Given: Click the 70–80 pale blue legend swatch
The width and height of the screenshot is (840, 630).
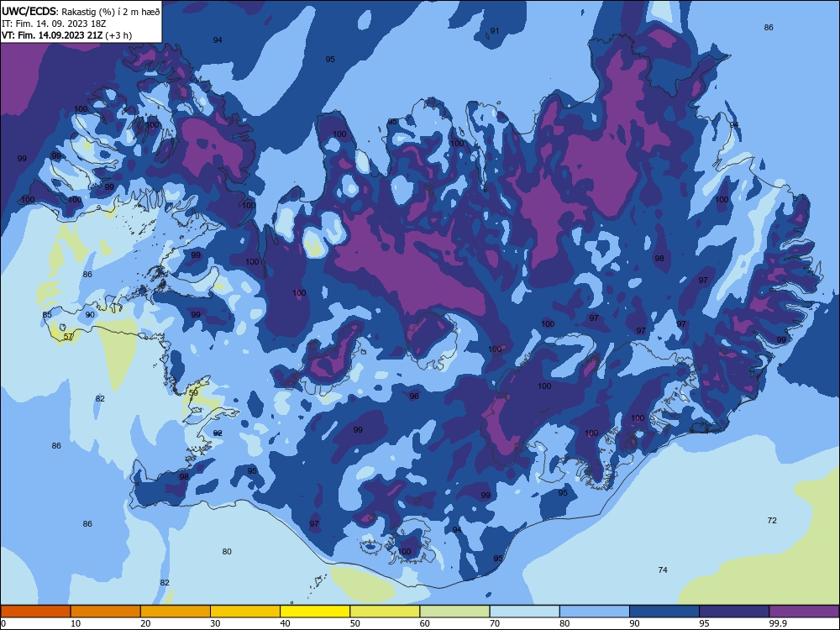Looking at the screenshot, I should pyautogui.click(x=524, y=612).
